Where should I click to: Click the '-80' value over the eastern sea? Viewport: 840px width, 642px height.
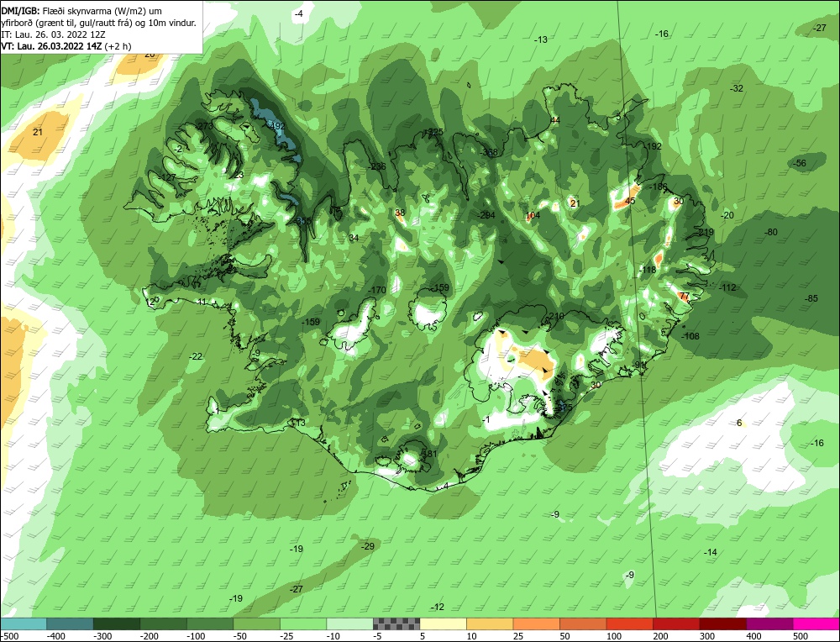(771, 232)
